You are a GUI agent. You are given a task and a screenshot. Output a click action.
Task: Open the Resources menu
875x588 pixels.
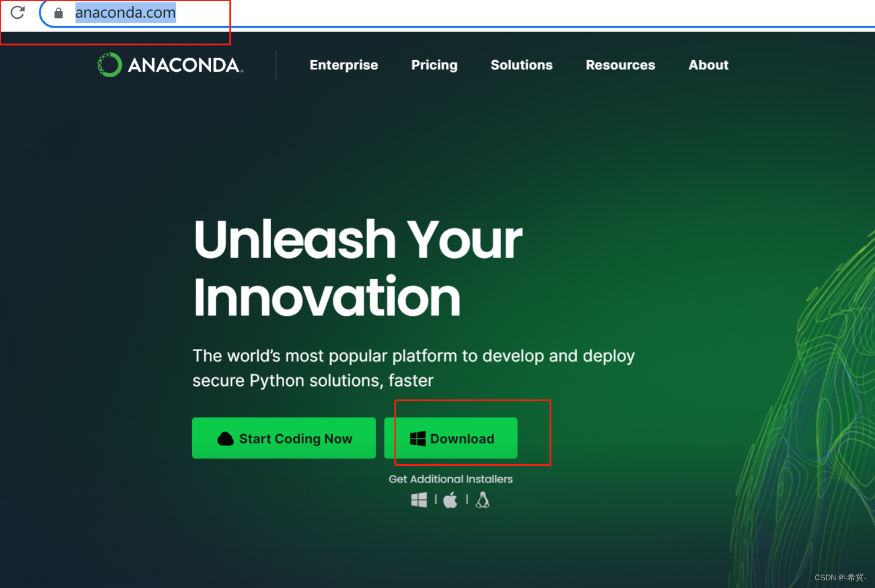(620, 65)
